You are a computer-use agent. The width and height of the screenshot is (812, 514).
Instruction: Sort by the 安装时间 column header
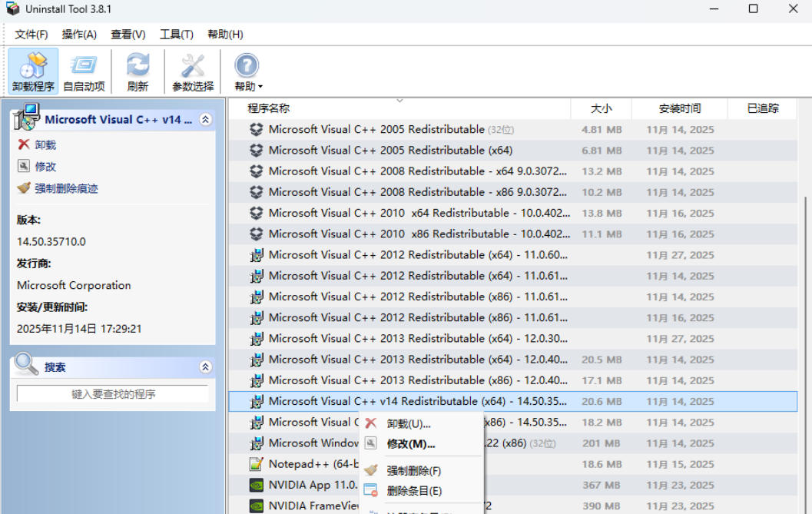[680, 108]
